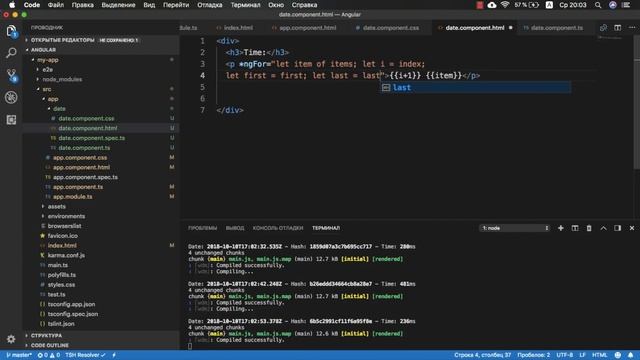The image size is (640, 360).
Task: Open the Терминал menu in menu bar
Action: click(245, 5)
